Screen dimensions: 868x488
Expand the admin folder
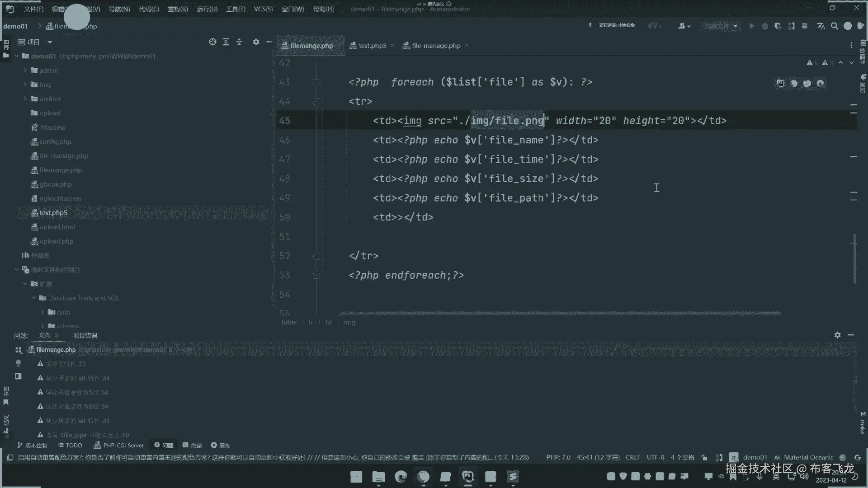26,70
